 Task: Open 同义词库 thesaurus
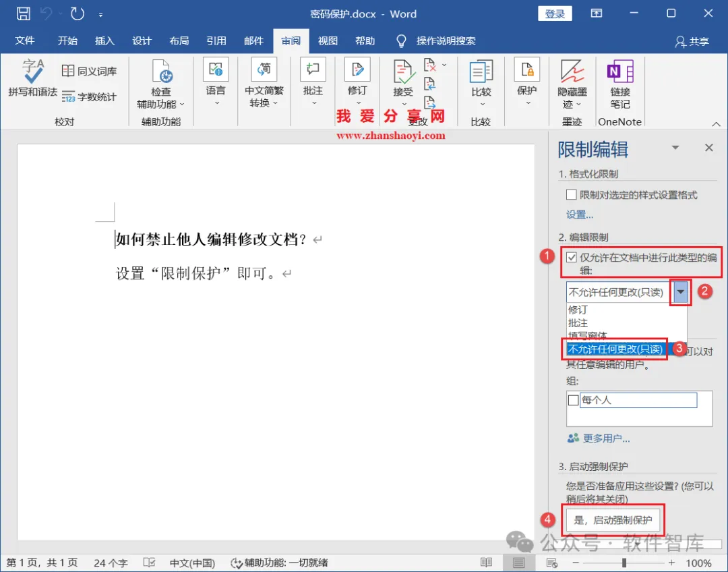pyautogui.click(x=89, y=71)
